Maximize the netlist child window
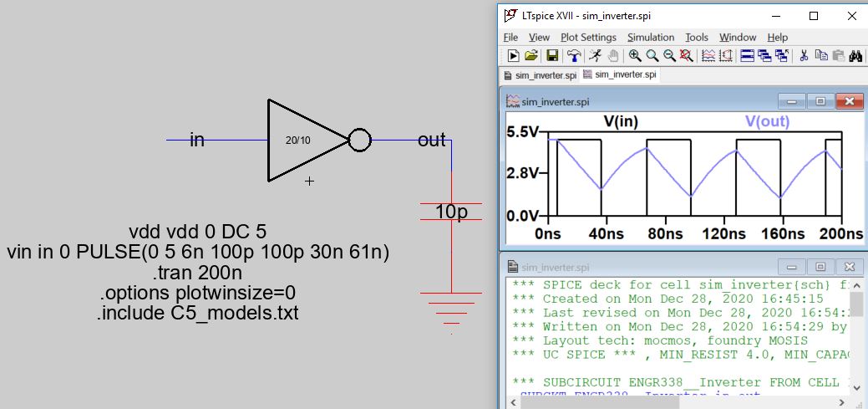The image size is (868, 409). click(820, 267)
